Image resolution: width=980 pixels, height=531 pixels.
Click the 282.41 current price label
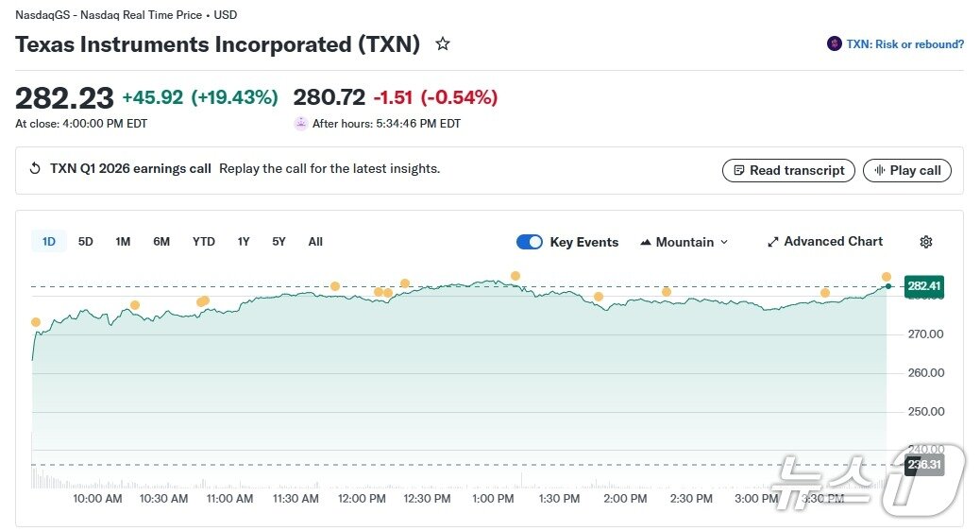coord(924,286)
